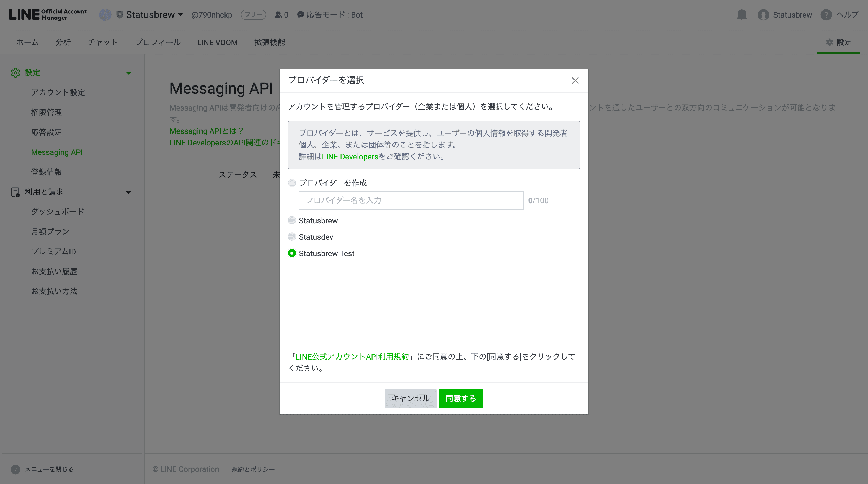Open アカウント設定 in the sidebar

click(58, 92)
